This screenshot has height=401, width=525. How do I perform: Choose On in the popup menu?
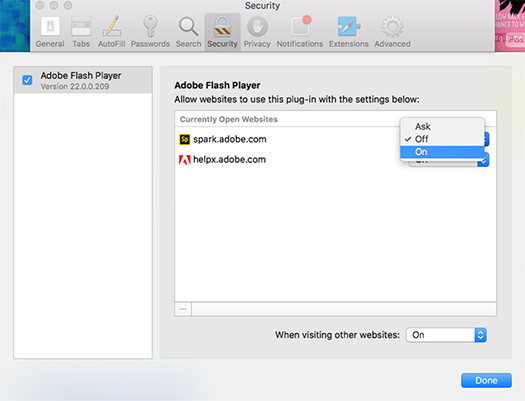coord(442,152)
